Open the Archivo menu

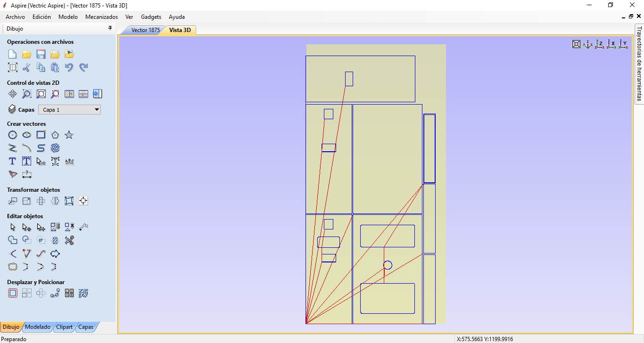click(15, 16)
